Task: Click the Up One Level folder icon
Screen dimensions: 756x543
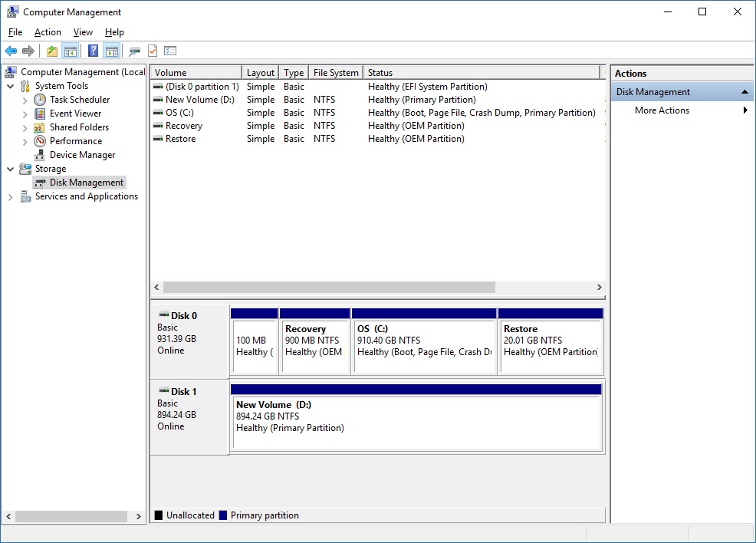Action: (x=52, y=51)
